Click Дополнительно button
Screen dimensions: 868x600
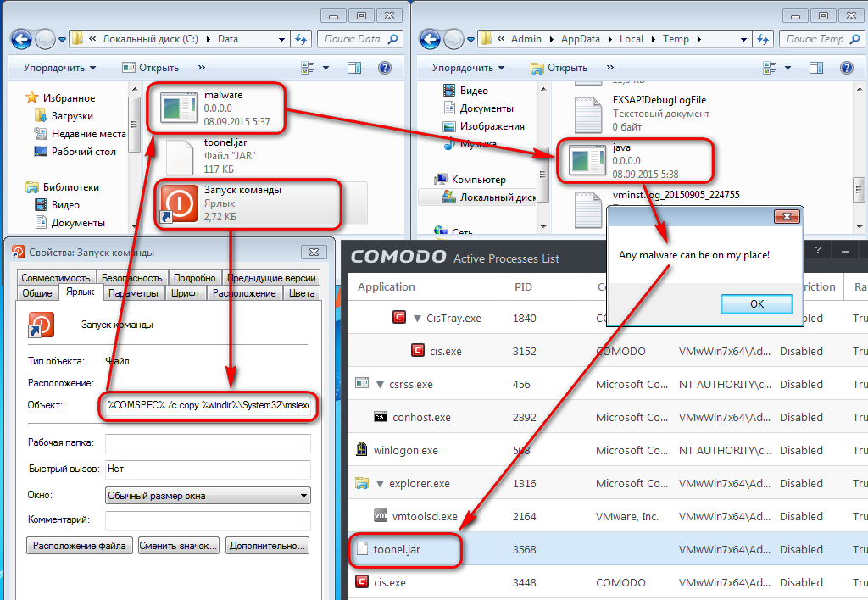(x=267, y=545)
